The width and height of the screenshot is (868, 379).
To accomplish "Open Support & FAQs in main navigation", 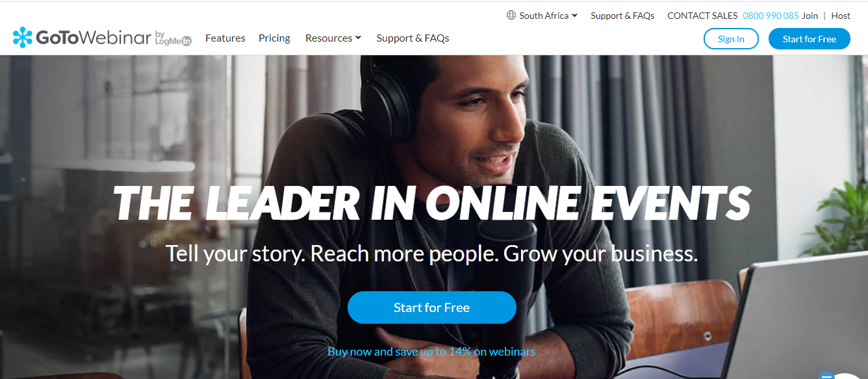I will (x=413, y=38).
